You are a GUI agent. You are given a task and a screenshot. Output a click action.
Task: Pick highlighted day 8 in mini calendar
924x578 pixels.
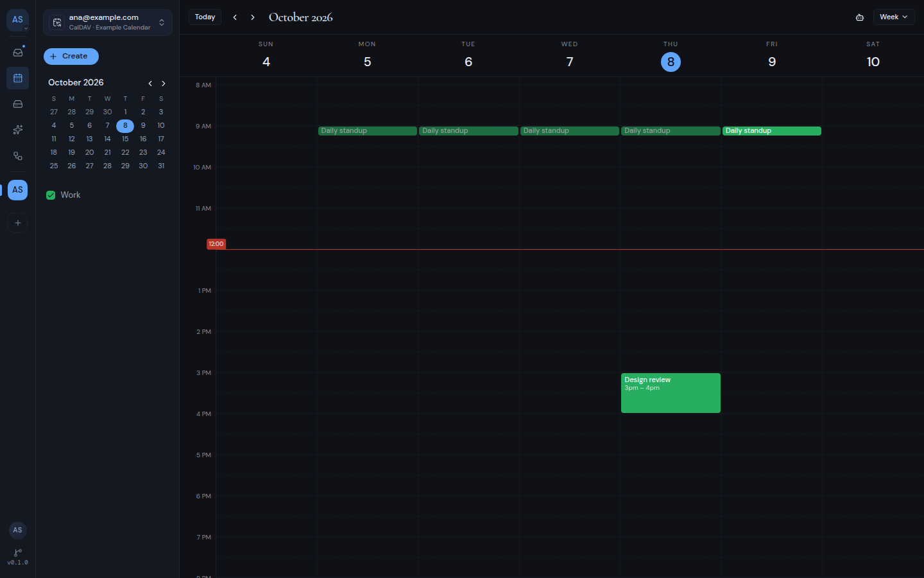[x=125, y=126]
